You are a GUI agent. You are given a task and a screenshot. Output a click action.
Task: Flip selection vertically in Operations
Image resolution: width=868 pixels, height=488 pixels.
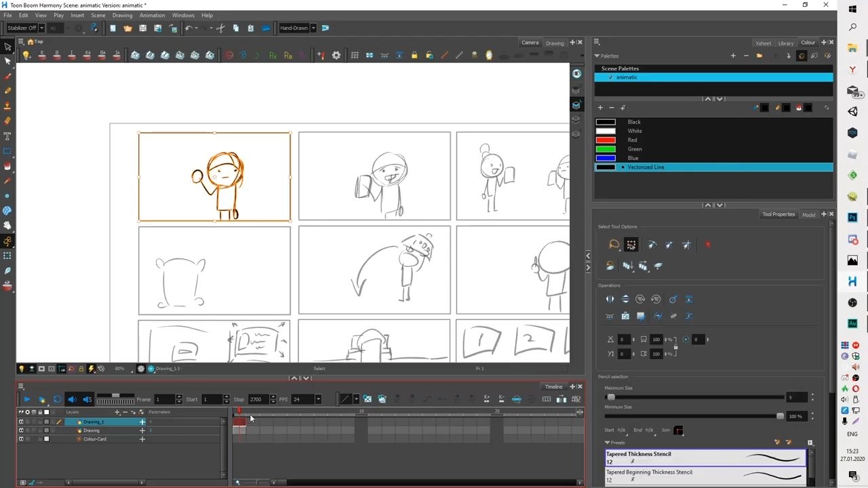[625, 299]
